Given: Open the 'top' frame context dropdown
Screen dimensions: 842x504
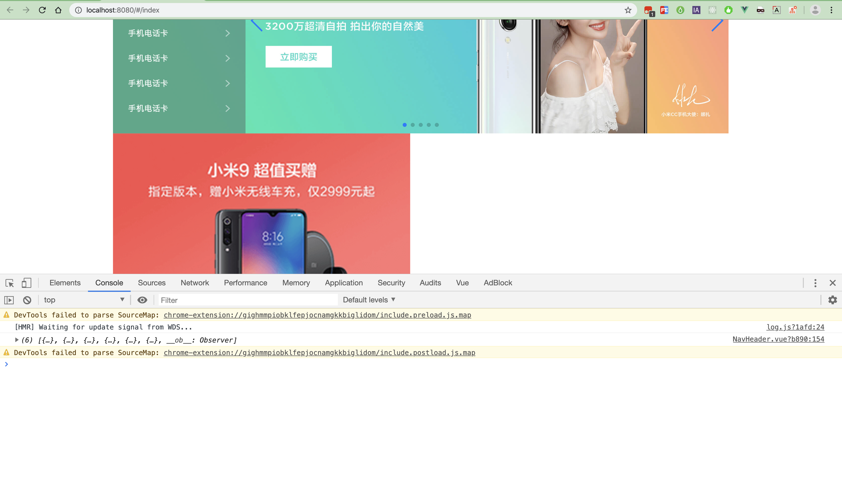Looking at the screenshot, I should 84,300.
